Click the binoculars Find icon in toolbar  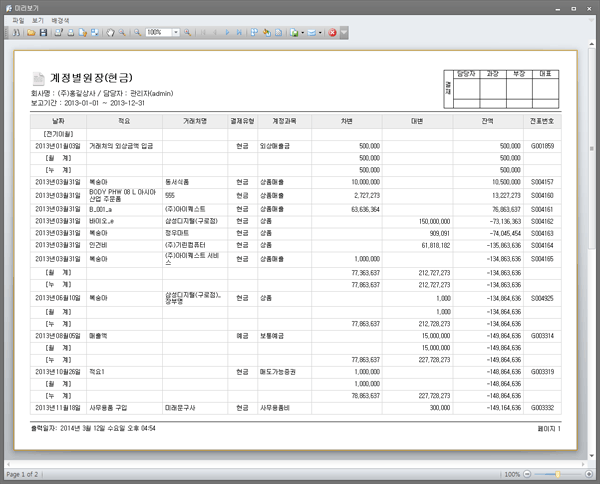pyautogui.click(x=17, y=32)
